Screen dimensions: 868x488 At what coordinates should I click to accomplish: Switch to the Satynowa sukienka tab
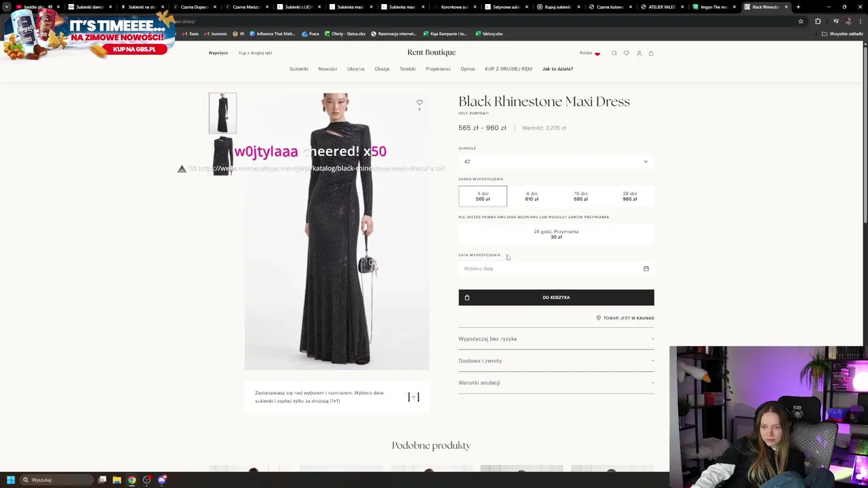(506, 7)
